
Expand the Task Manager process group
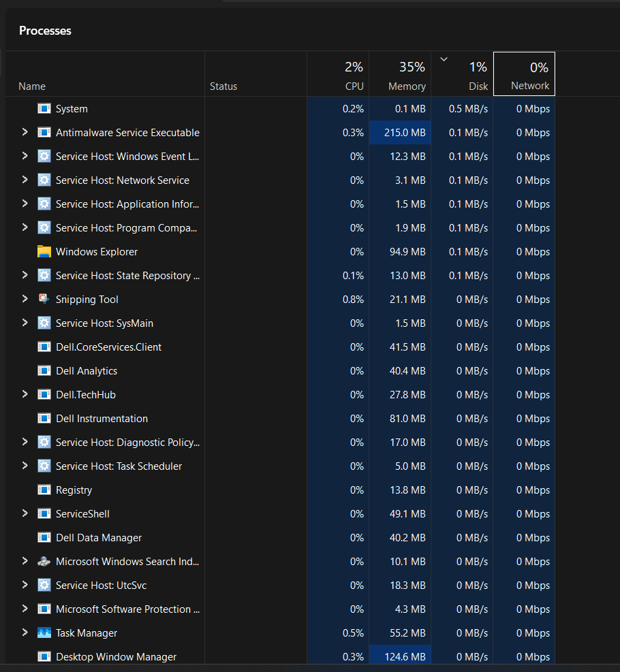point(25,633)
